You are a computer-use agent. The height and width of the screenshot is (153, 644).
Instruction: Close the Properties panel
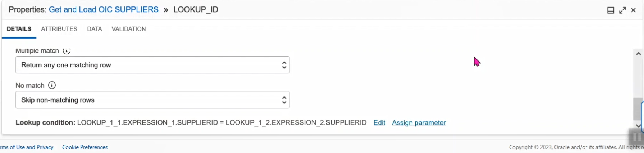pos(634,10)
